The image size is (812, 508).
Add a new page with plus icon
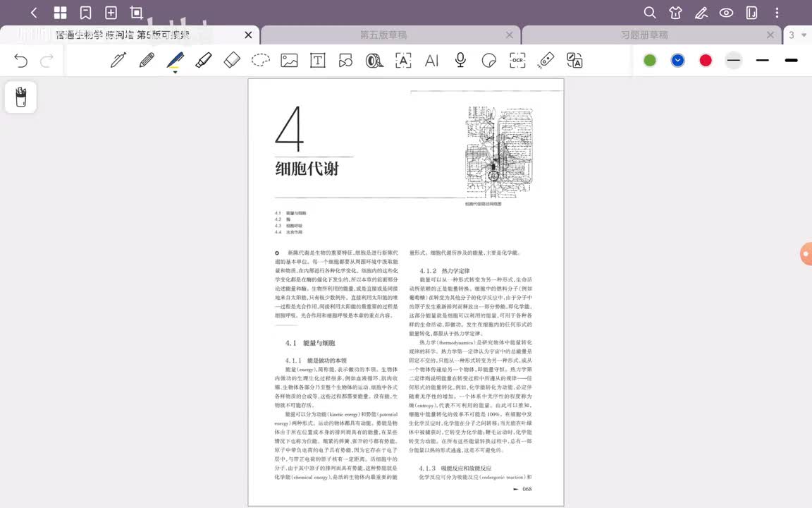[x=111, y=13]
